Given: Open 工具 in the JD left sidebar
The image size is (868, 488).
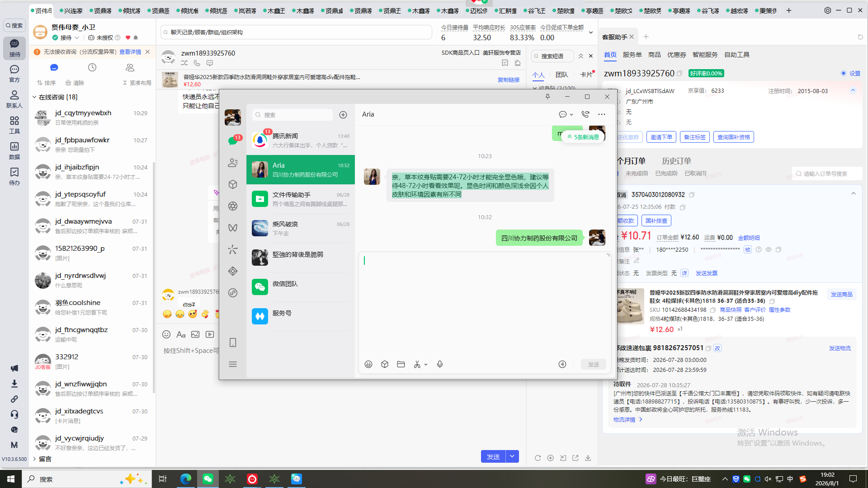Looking at the screenshot, I should pyautogui.click(x=14, y=125).
